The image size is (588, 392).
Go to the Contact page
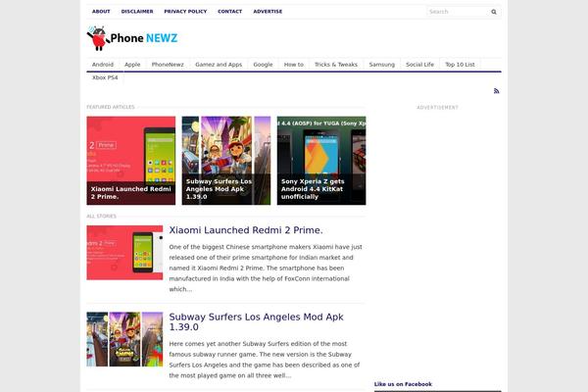coord(230,12)
